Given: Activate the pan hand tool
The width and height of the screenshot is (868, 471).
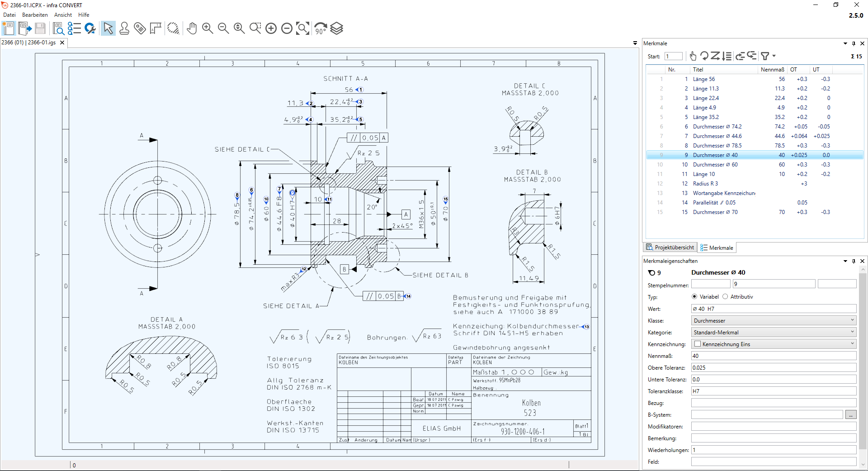Looking at the screenshot, I should coord(192,29).
